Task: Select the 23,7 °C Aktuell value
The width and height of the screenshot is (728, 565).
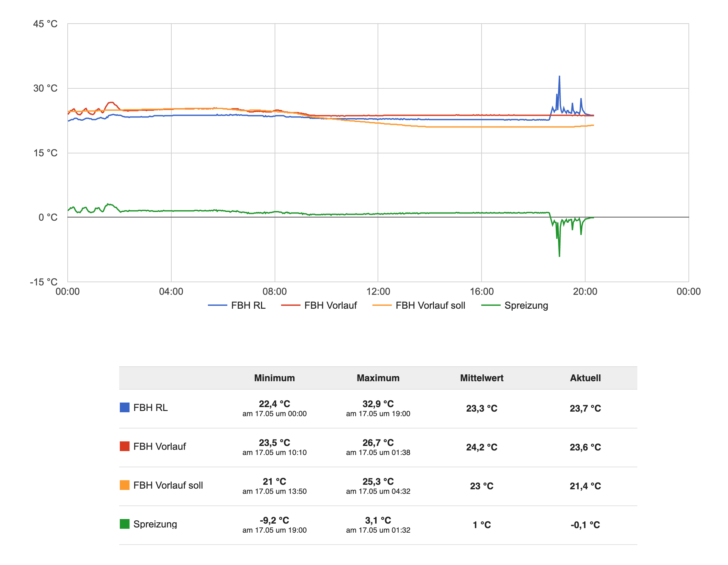Action: (x=585, y=408)
